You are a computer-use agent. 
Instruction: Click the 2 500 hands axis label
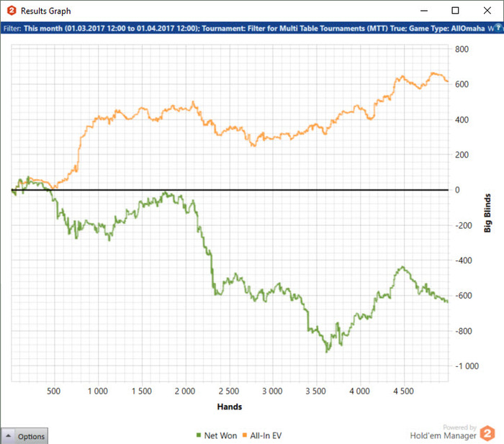click(229, 391)
